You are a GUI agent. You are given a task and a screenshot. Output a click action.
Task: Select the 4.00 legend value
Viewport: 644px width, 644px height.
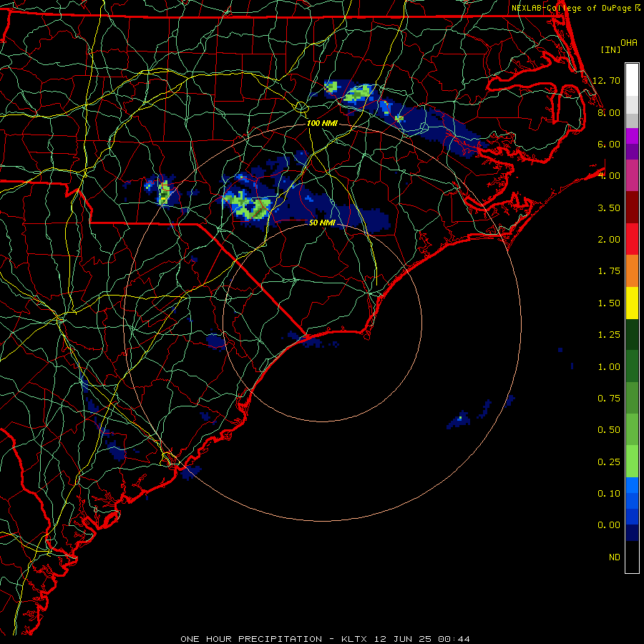(x=609, y=176)
